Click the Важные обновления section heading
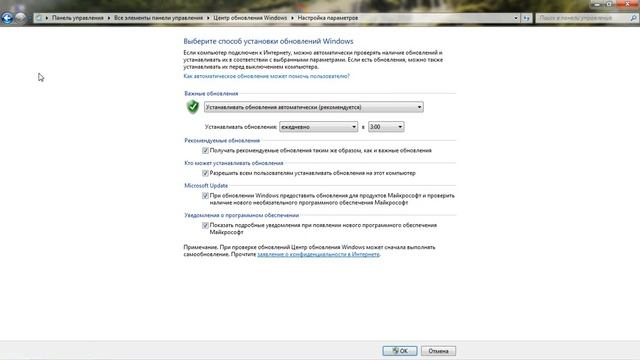The image size is (640, 360). 211,93
